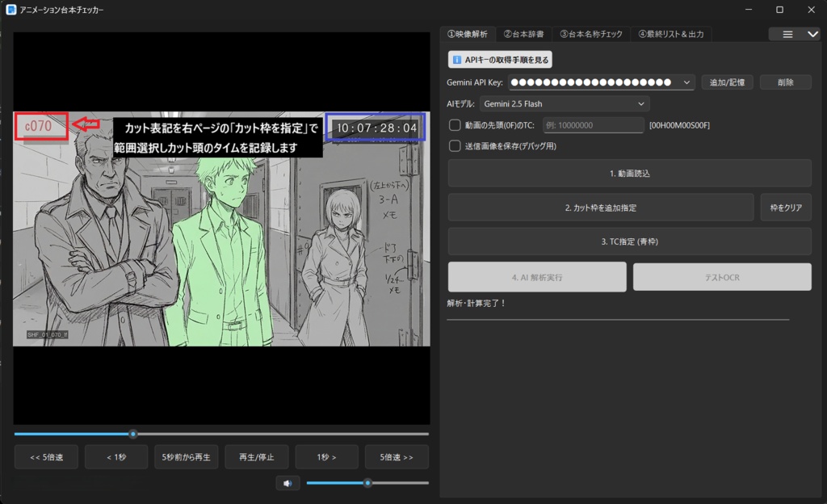Open the Gemini API Key dropdown
The height and width of the screenshot is (504, 827).
601,82
